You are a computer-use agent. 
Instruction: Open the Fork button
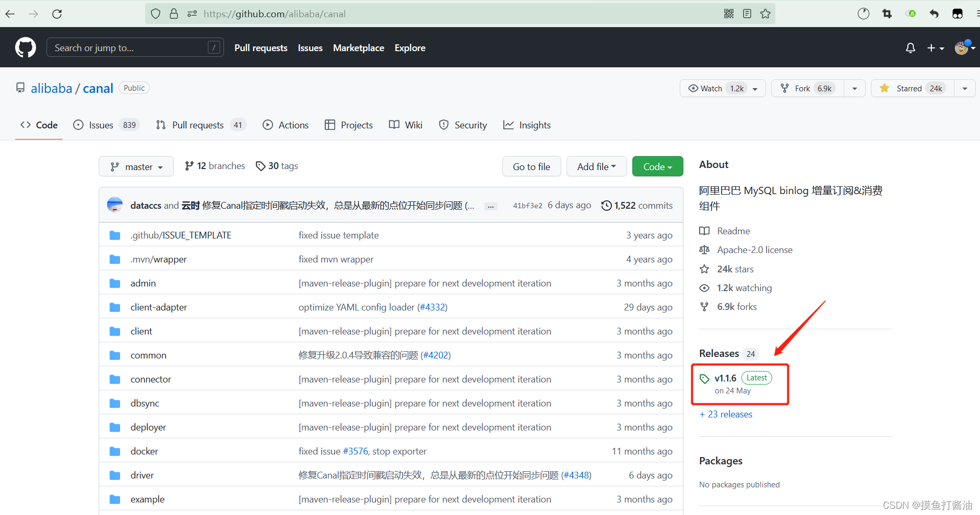click(x=808, y=88)
